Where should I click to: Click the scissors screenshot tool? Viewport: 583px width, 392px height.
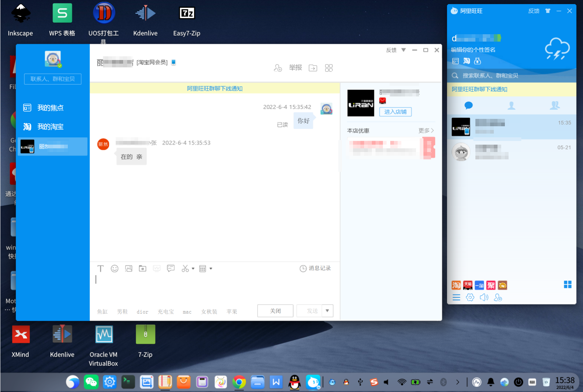pos(185,268)
